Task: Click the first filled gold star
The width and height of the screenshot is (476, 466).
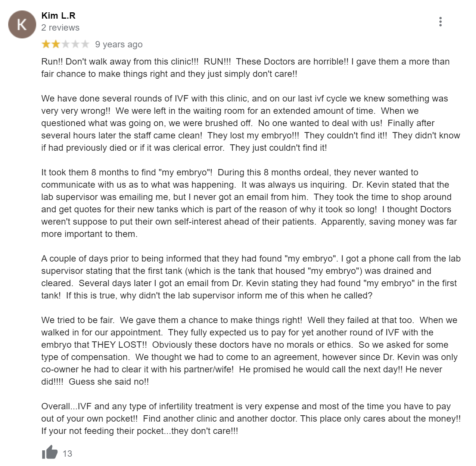Action: (46, 44)
